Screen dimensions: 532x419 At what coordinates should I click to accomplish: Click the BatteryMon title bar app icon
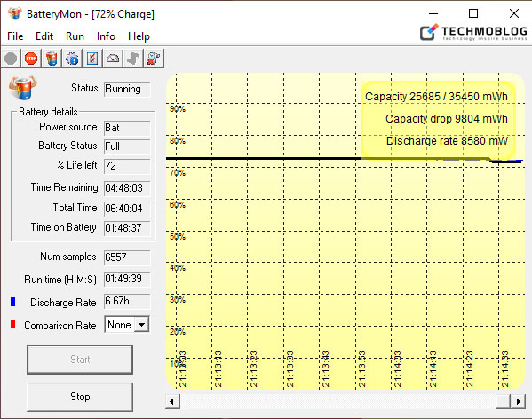point(14,13)
